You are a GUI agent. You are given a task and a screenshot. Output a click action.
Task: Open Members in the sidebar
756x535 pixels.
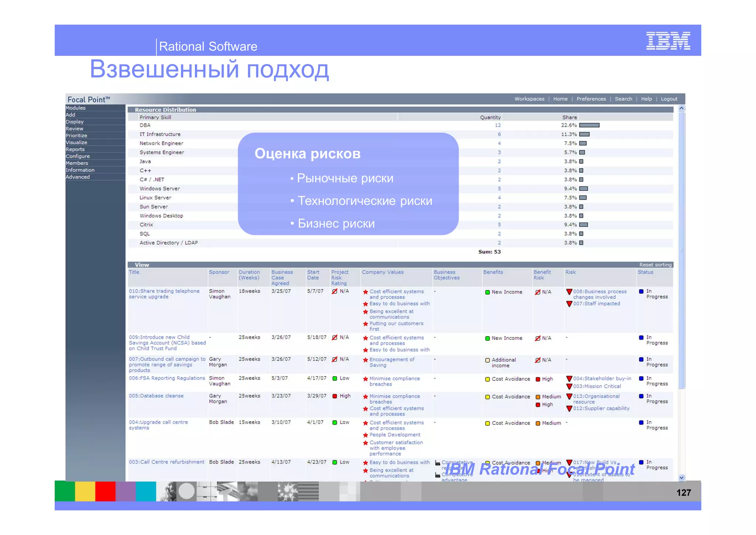click(x=77, y=163)
